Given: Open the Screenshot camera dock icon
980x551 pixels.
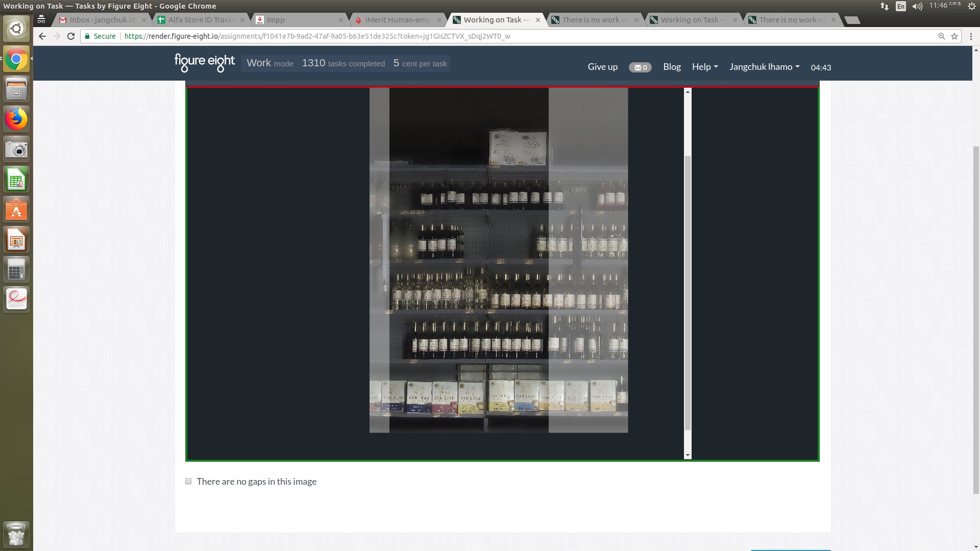Looking at the screenshot, I should tap(16, 150).
